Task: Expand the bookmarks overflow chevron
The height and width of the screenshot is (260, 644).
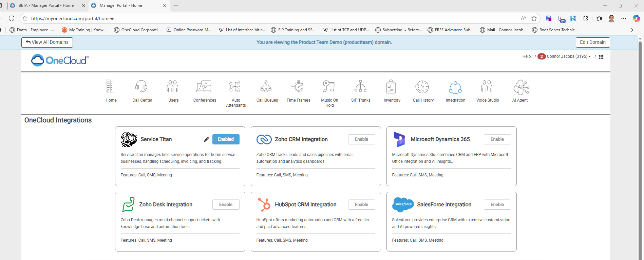Action: pyautogui.click(x=632, y=30)
